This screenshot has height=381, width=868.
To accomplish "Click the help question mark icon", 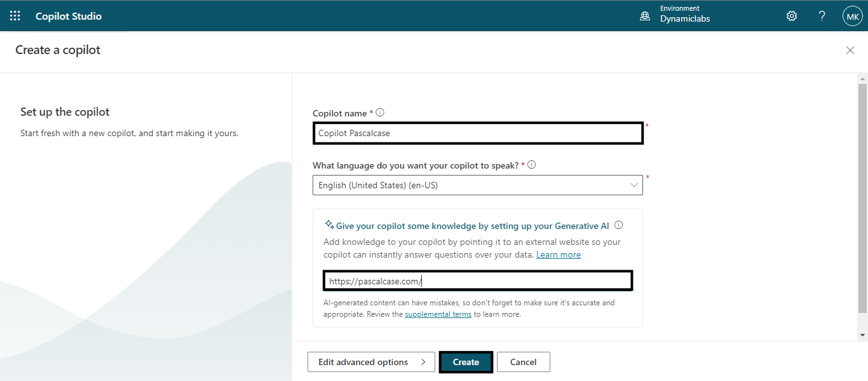I will (x=822, y=16).
